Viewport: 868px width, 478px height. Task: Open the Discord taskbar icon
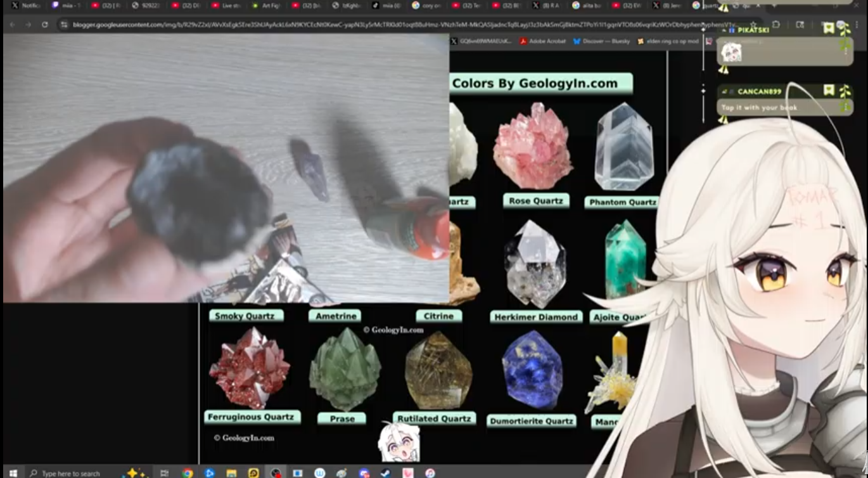point(364,472)
